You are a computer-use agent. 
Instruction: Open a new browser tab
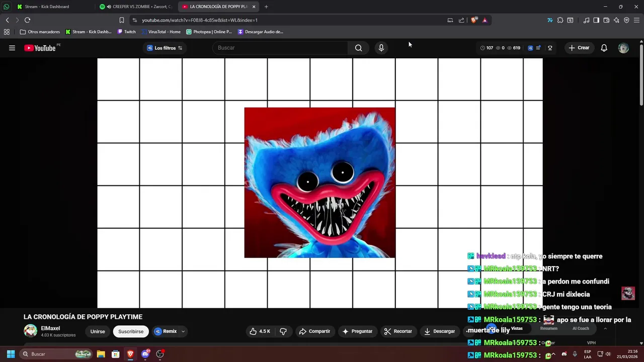pos(266,7)
